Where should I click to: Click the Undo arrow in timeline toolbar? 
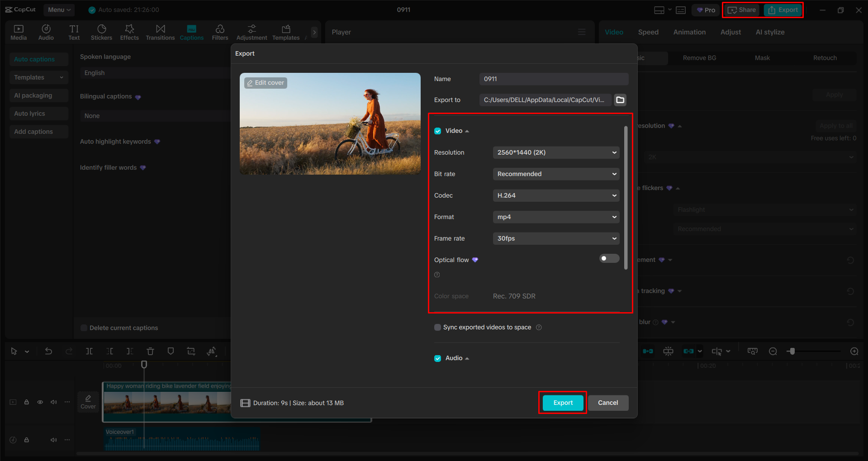tap(48, 351)
